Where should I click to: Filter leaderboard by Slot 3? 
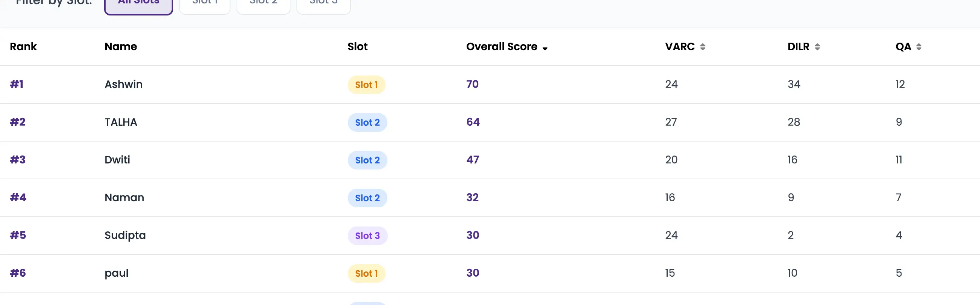click(323, 4)
